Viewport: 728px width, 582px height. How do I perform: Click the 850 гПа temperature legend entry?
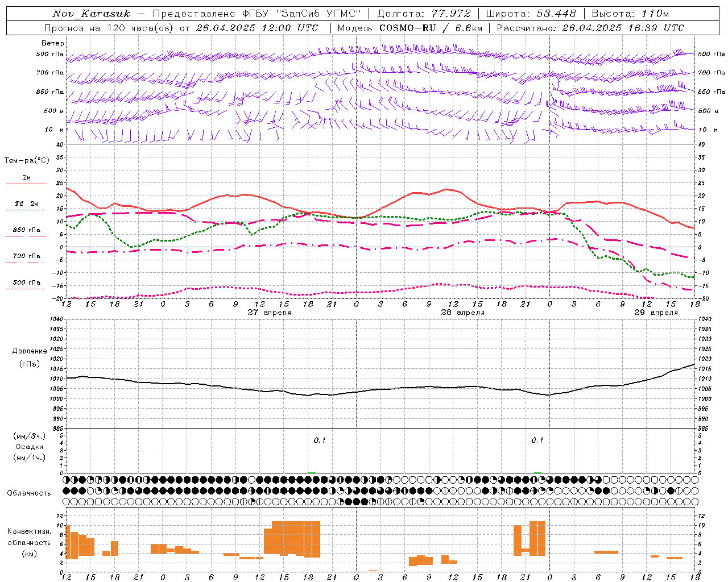pyautogui.click(x=26, y=230)
